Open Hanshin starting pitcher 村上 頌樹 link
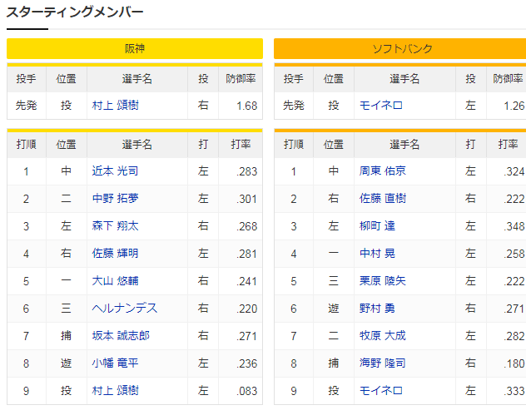The width and height of the screenshot is (526, 420). point(115,106)
